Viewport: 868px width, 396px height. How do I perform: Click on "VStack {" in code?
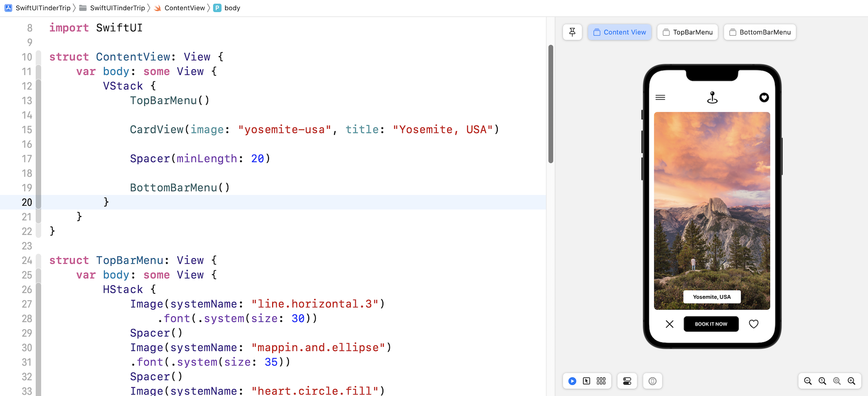click(x=129, y=86)
